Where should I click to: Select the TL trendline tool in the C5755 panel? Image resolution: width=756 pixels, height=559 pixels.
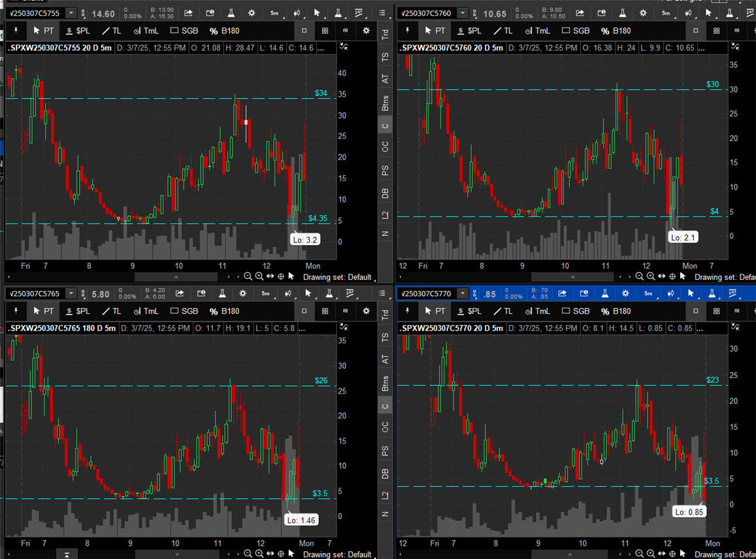[111, 31]
